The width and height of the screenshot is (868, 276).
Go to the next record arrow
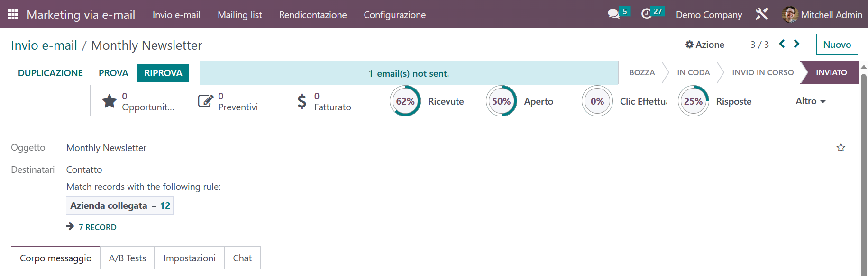(797, 44)
